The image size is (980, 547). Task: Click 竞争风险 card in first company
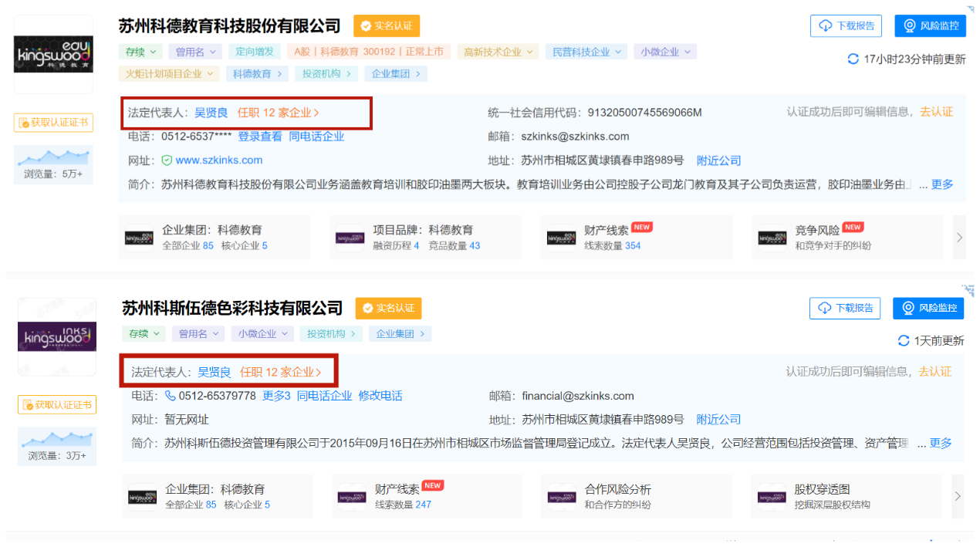pos(846,237)
